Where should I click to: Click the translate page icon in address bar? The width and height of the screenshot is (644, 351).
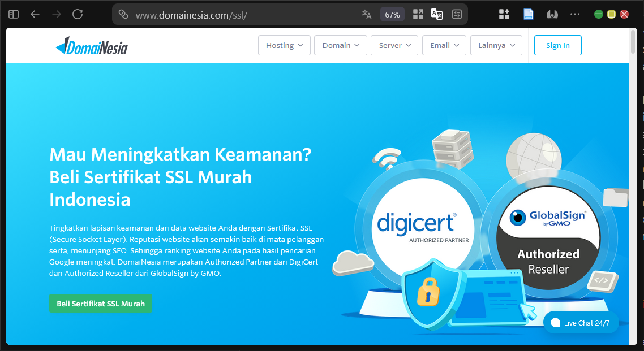[x=366, y=14]
